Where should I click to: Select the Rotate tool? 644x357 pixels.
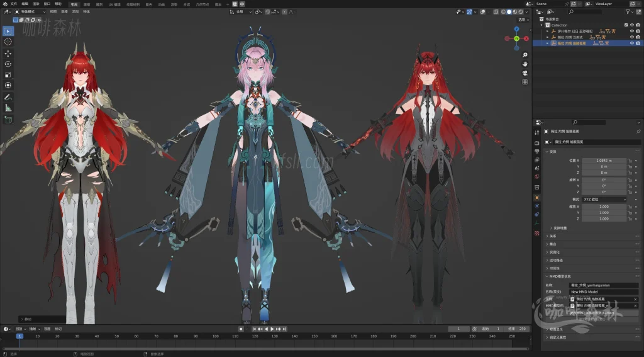8,64
